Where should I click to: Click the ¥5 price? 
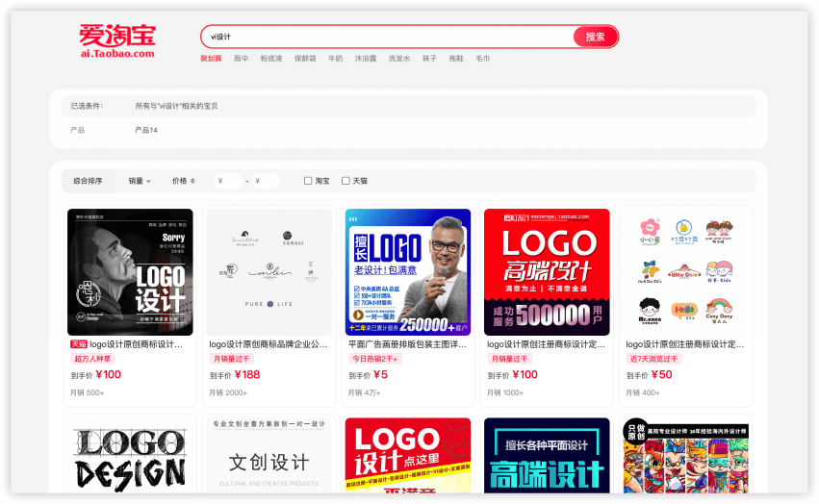click(380, 374)
